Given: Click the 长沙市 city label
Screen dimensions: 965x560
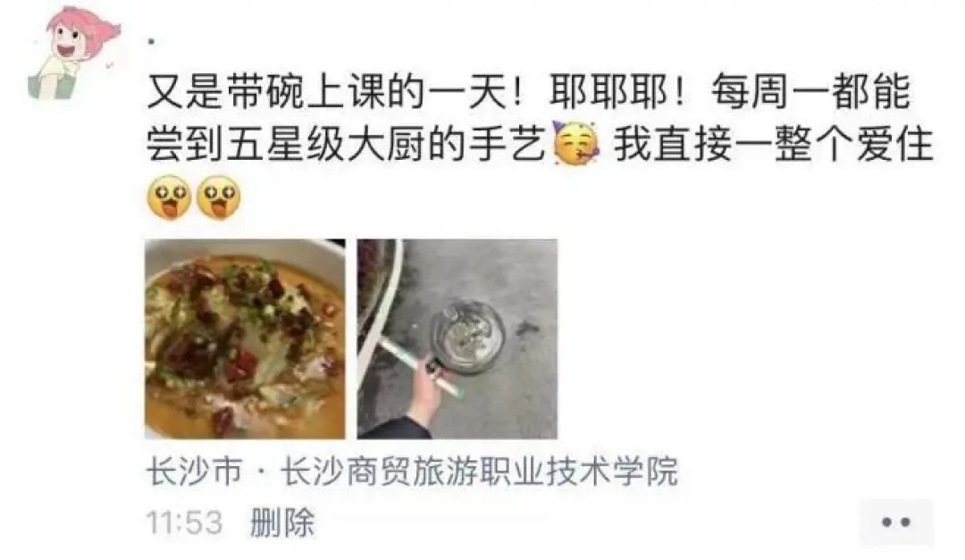Looking at the screenshot, I should click(194, 472).
